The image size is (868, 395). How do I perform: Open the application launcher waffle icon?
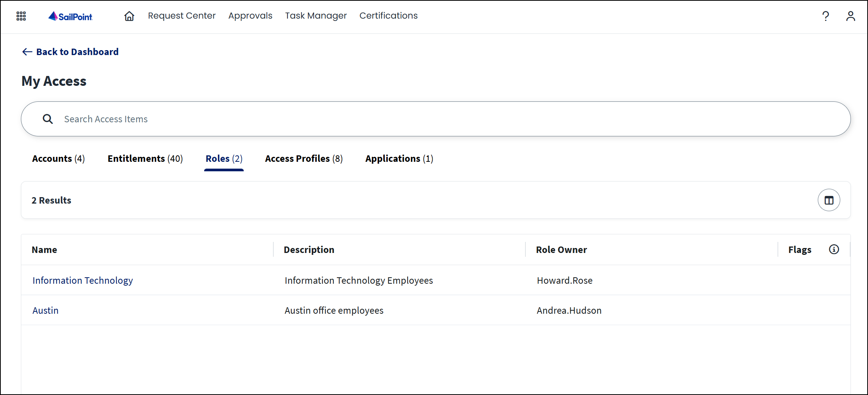[21, 16]
